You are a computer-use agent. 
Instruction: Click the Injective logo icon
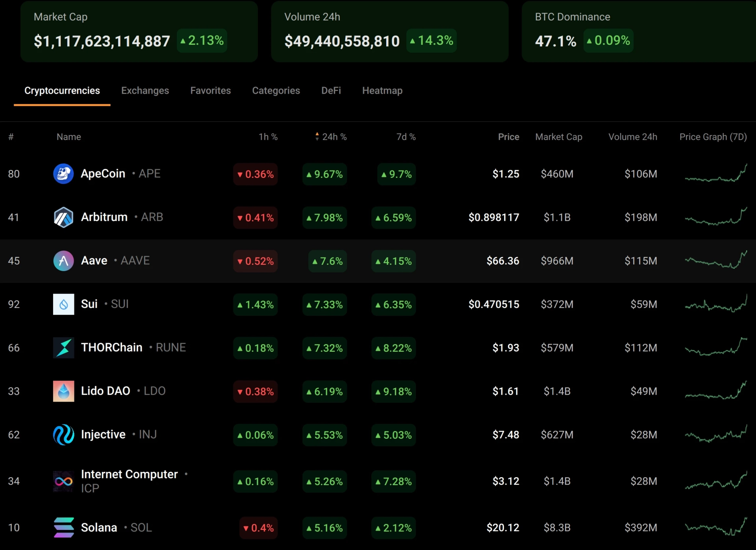pyautogui.click(x=63, y=435)
